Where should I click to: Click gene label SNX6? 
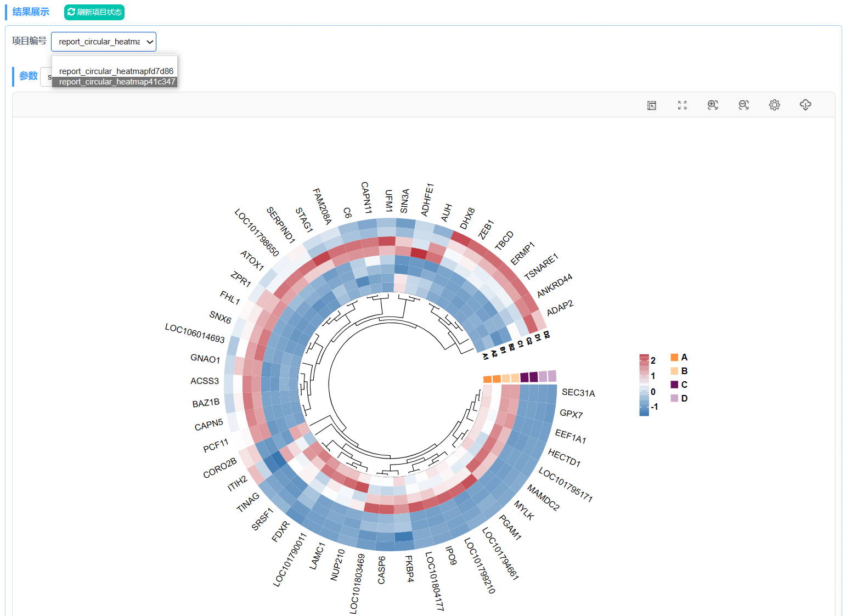220,317
